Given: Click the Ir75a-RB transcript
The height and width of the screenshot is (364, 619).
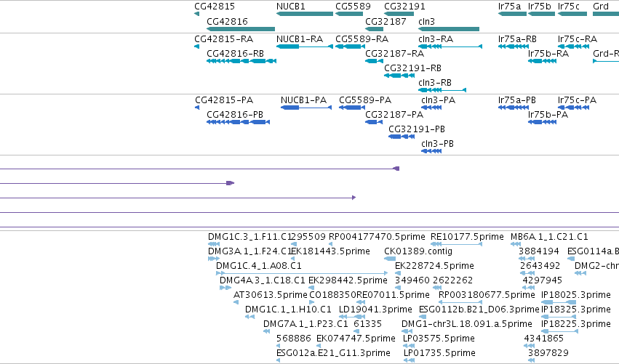Looking at the screenshot, I should [x=514, y=46].
